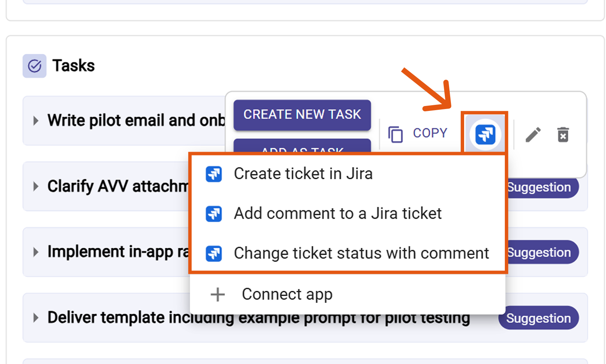Screen dimensions: 606x364
Task: Click the Write pilot email task title
Action: pyautogui.click(x=136, y=121)
